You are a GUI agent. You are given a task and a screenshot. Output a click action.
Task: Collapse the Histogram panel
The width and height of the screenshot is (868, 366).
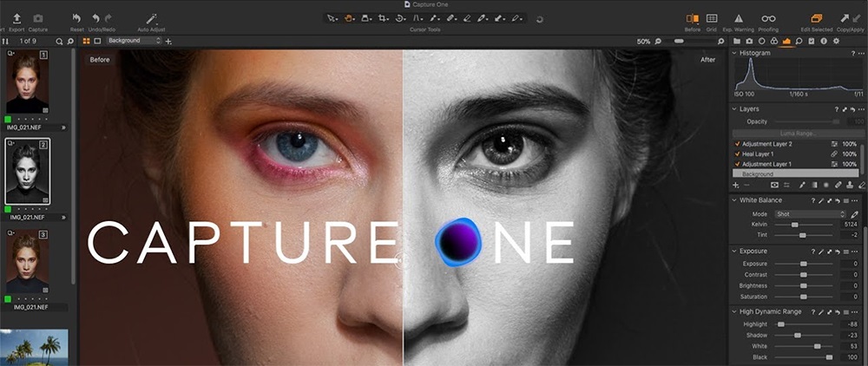734,53
